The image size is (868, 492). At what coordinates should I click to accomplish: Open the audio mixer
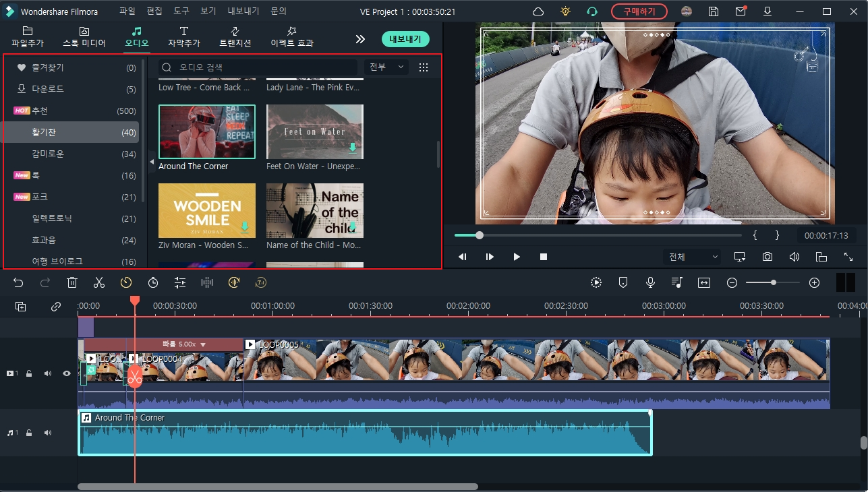click(676, 282)
